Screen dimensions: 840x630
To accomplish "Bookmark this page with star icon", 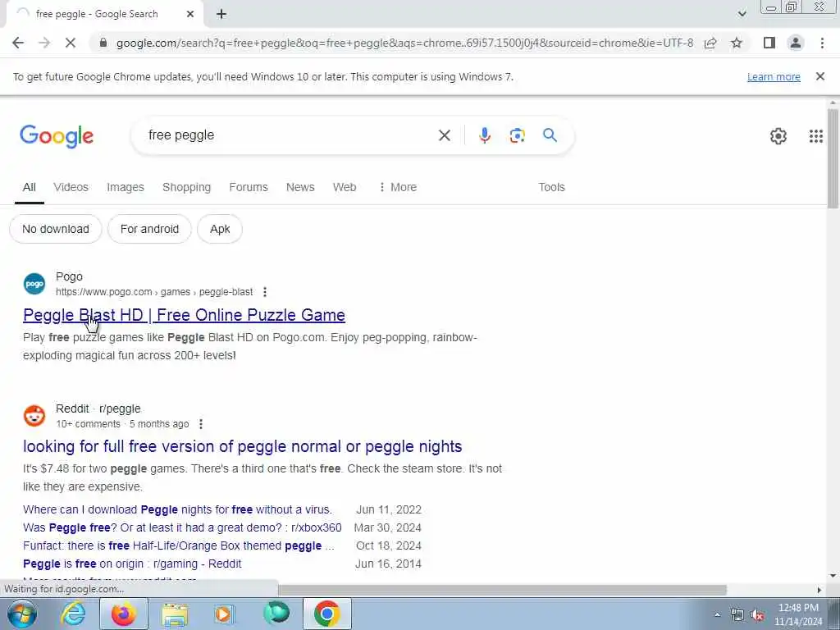I will (737, 43).
